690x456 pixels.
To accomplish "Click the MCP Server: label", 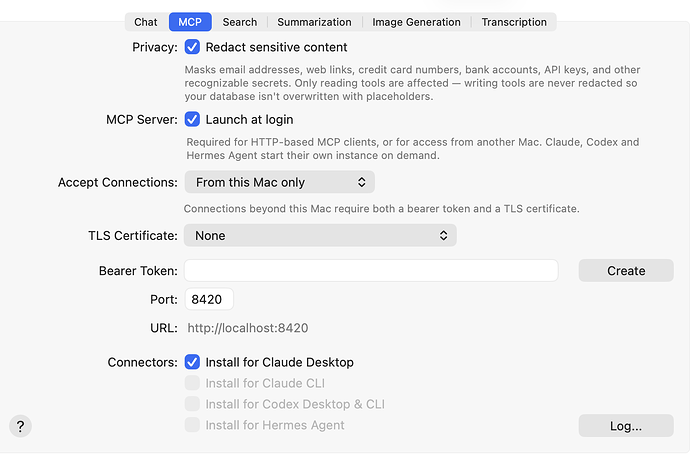I will pos(142,120).
